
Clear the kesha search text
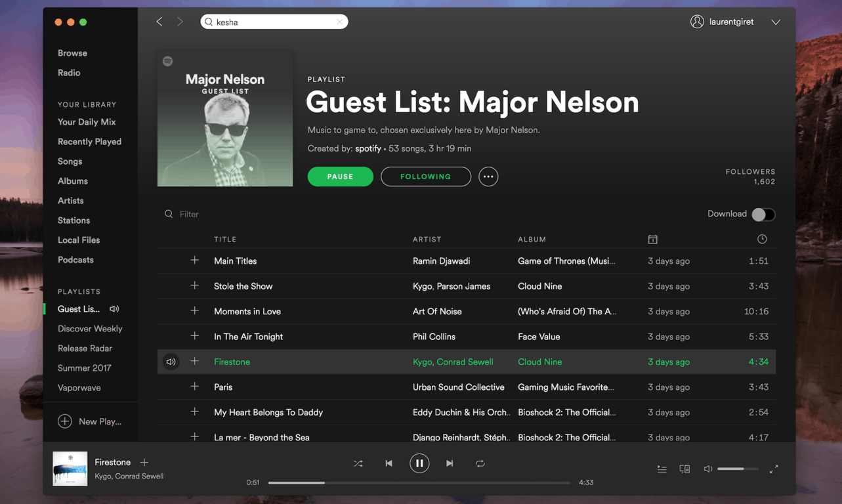pyautogui.click(x=339, y=22)
